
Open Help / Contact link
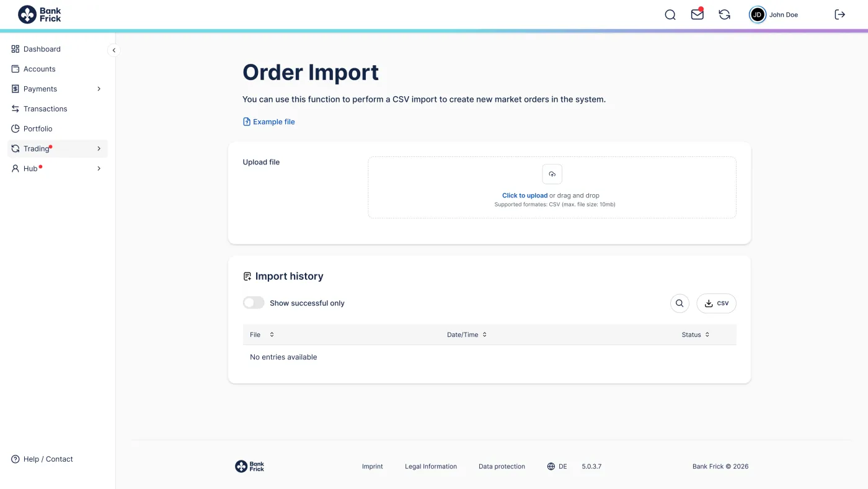[x=48, y=459]
